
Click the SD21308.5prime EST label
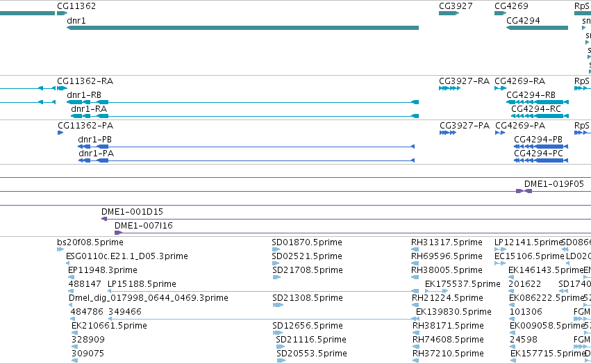click(x=308, y=298)
